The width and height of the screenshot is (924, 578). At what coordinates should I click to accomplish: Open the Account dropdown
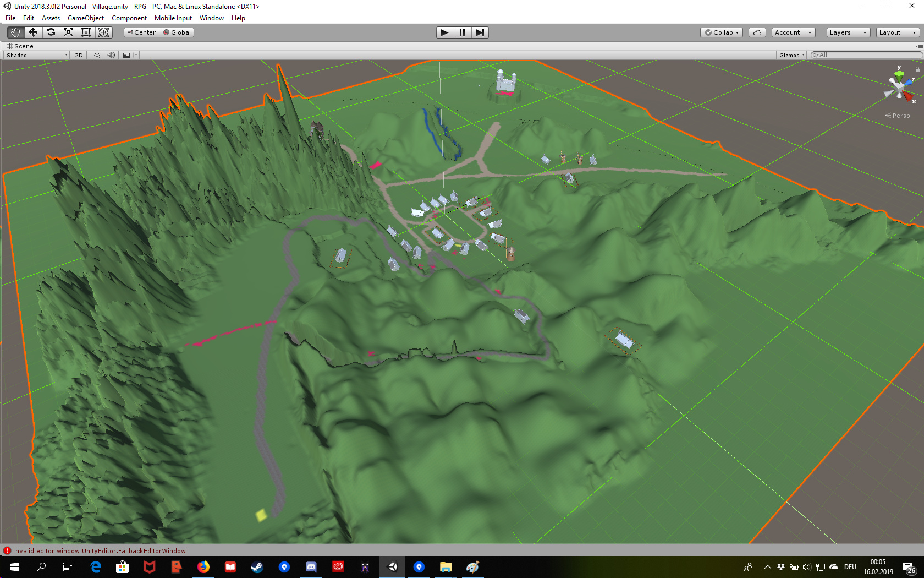(793, 32)
